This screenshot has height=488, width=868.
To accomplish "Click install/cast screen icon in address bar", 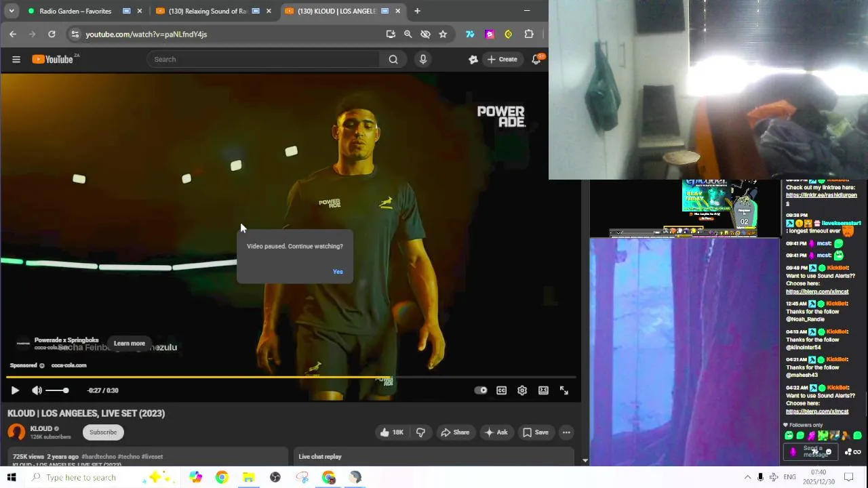I will pos(391,34).
